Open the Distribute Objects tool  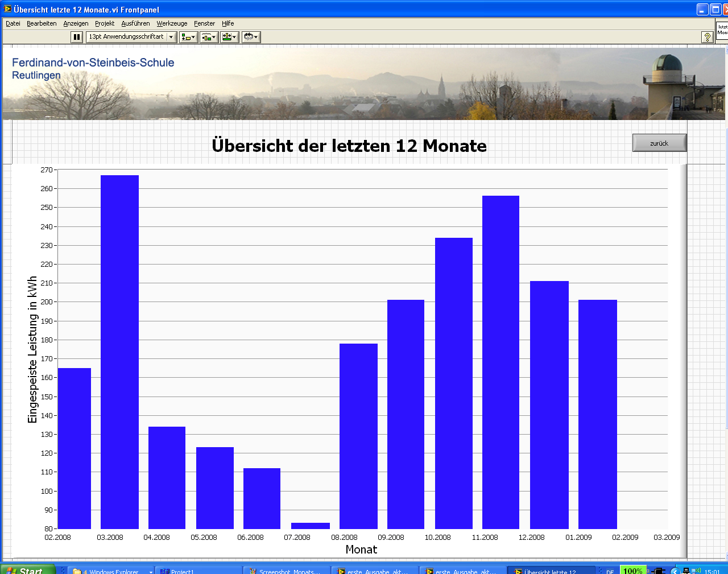pos(209,37)
